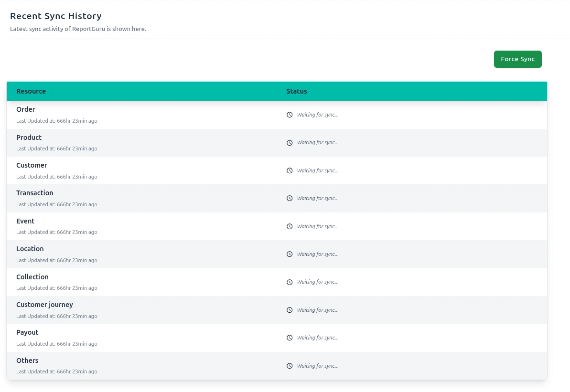This screenshot has width=570, height=392.
Task: Select the Customer journey resource name
Action: 44,305
